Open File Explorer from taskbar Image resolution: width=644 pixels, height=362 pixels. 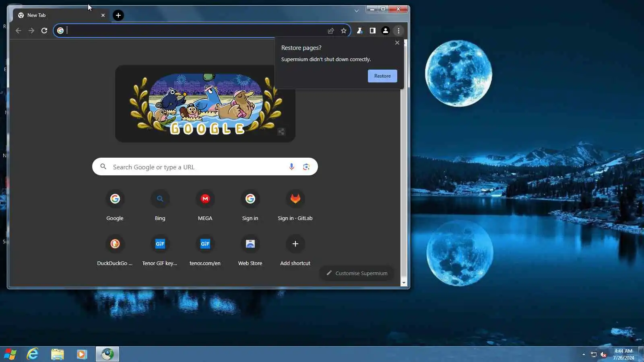pos(58,354)
